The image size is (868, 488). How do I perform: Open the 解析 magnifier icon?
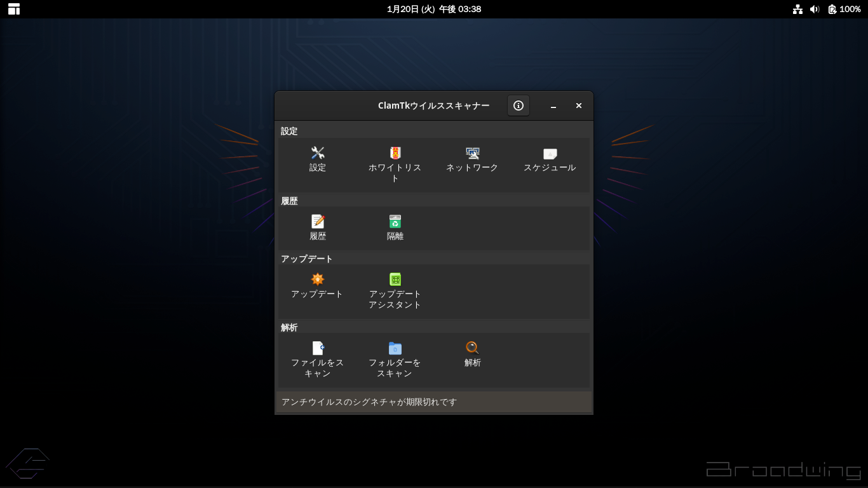[x=472, y=348]
